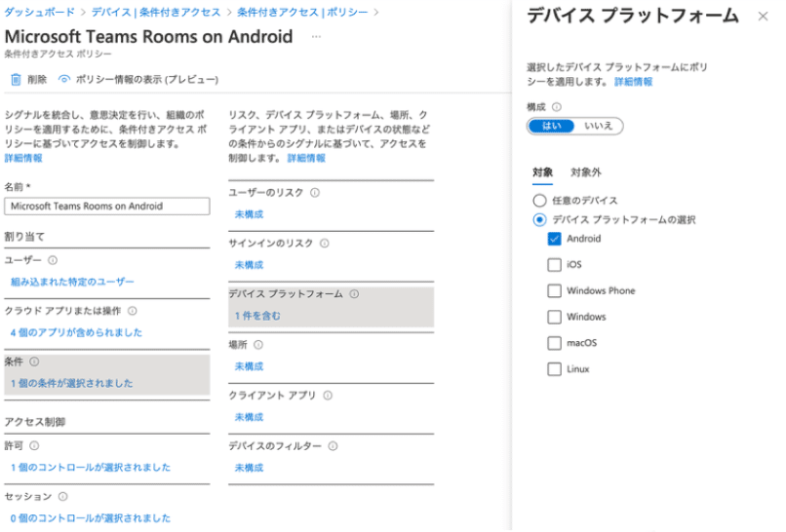Viewport: 786px width, 532px height.
Task: Click info icon beside デバイス プラットフォーム condition
Action: 354,293
